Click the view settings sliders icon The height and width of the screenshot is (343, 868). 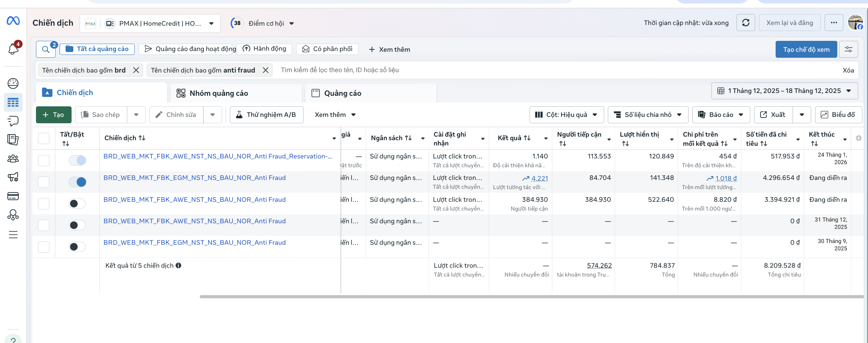849,49
